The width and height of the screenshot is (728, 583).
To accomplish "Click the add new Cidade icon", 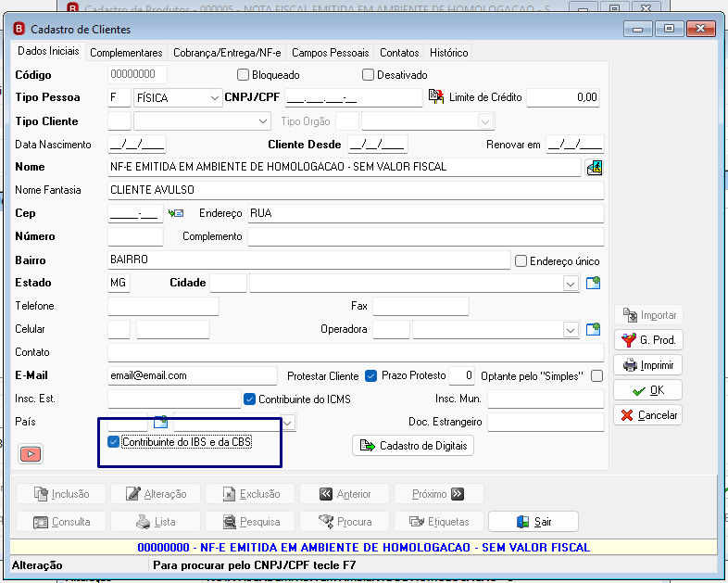I will point(593,283).
